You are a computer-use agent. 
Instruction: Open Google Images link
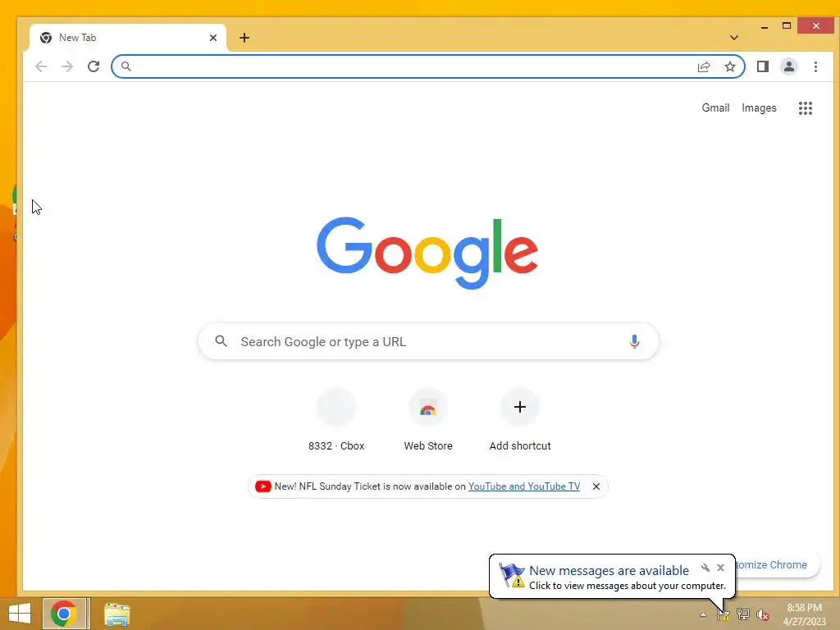point(759,107)
